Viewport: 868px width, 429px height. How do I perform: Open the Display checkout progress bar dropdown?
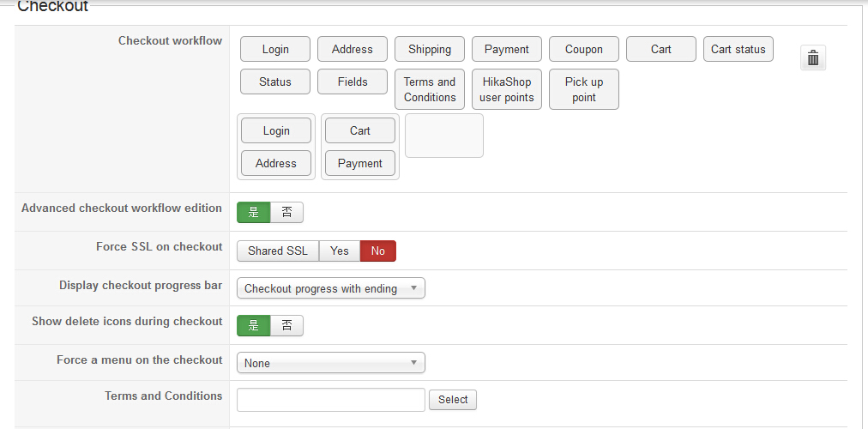click(330, 288)
